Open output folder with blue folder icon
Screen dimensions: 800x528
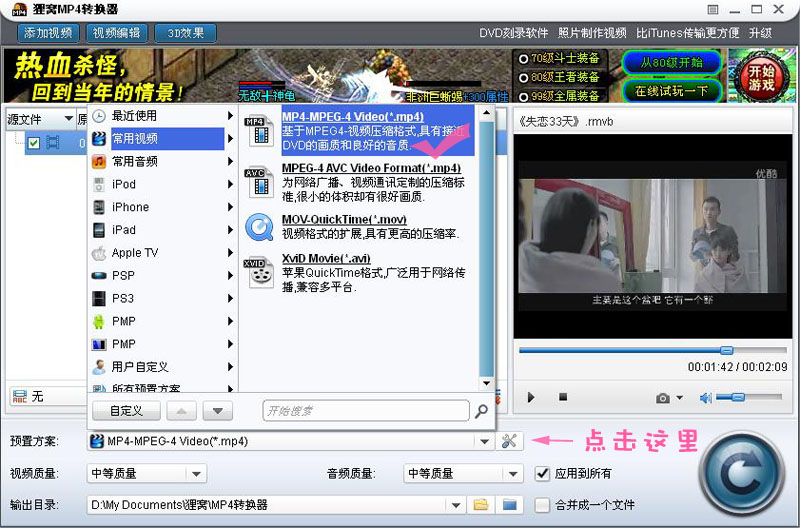click(510, 505)
